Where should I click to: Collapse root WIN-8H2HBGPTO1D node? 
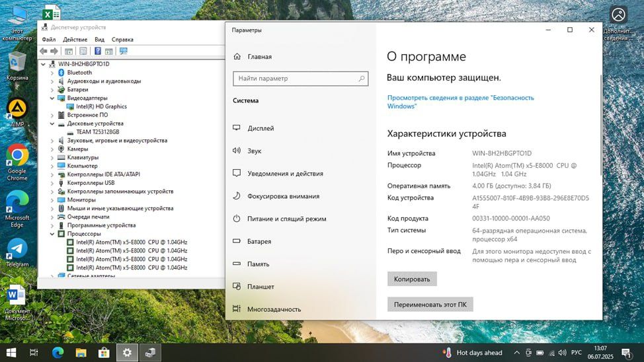click(43, 64)
